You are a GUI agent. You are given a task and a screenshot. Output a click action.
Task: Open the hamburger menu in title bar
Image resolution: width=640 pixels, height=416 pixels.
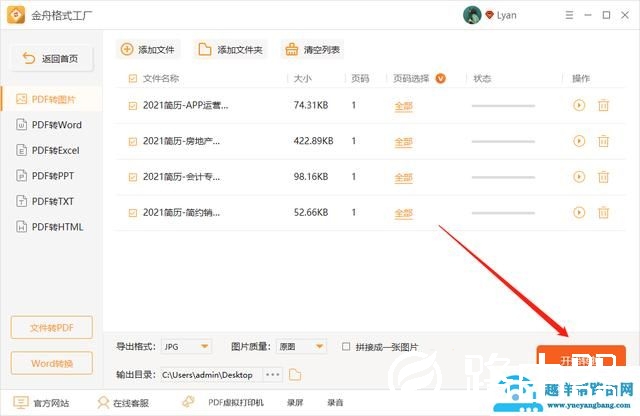coord(569,16)
